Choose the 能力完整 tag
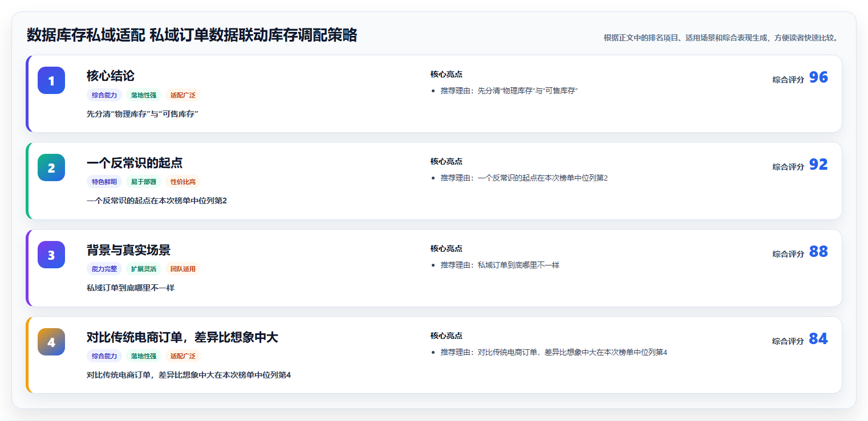The image size is (868, 421). point(104,269)
